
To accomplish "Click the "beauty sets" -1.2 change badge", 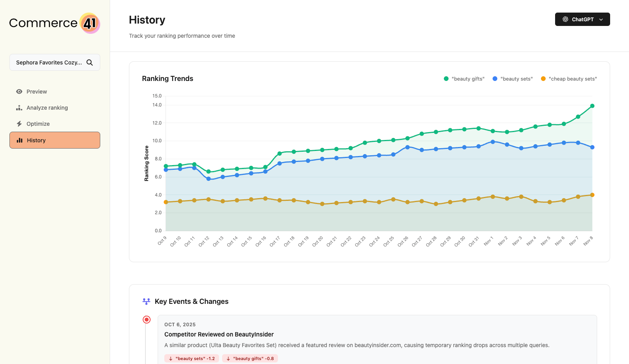I will (x=191, y=358).
